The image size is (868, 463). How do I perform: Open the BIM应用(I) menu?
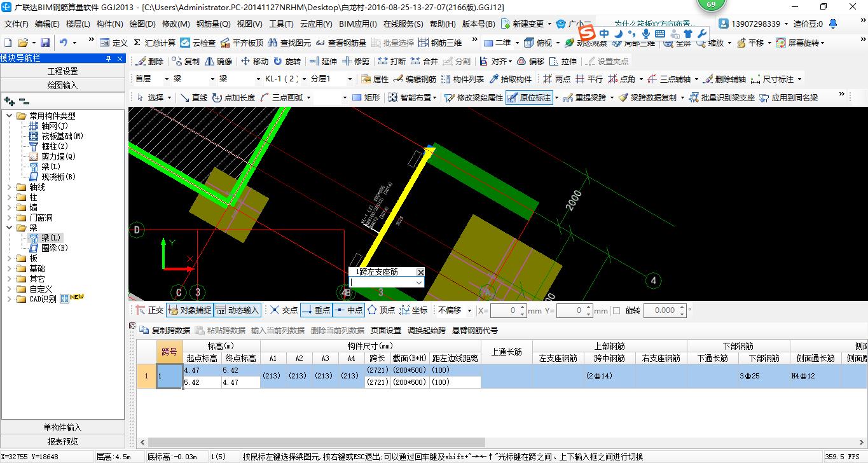[358, 24]
